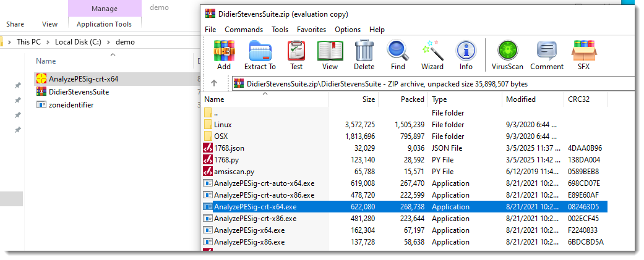Open the File menu in WinRAR
644x260 pixels.
click(210, 30)
